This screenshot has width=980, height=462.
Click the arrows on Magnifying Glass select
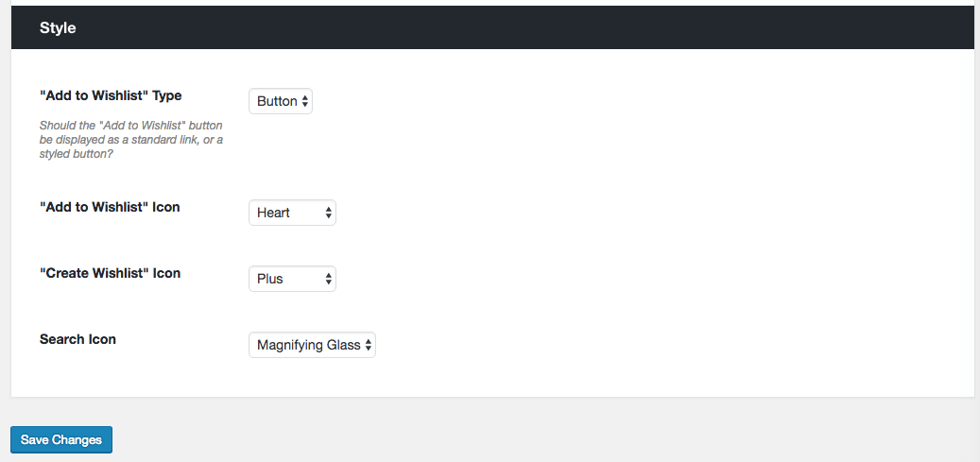tap(369, 345)
